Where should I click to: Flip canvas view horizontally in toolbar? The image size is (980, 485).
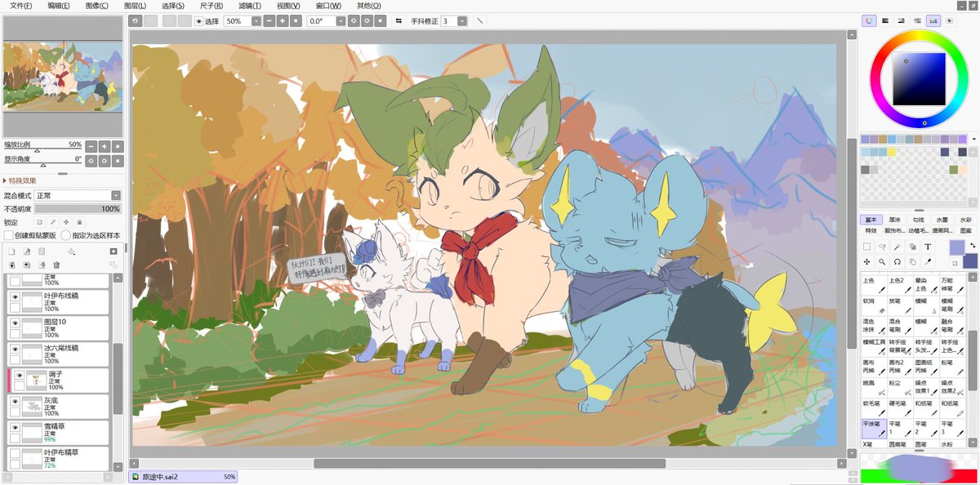(x=398, y=20)
